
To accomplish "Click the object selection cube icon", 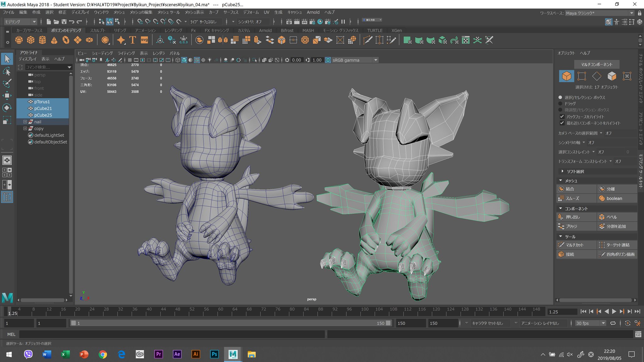I will click(x=566, y=76).
